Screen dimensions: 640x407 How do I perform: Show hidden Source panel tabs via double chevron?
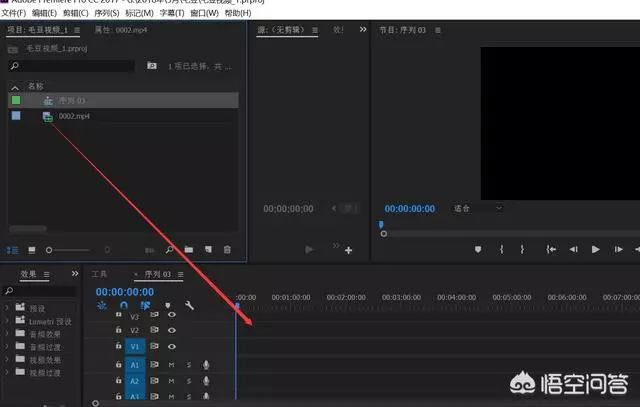(x=363, y=29)
